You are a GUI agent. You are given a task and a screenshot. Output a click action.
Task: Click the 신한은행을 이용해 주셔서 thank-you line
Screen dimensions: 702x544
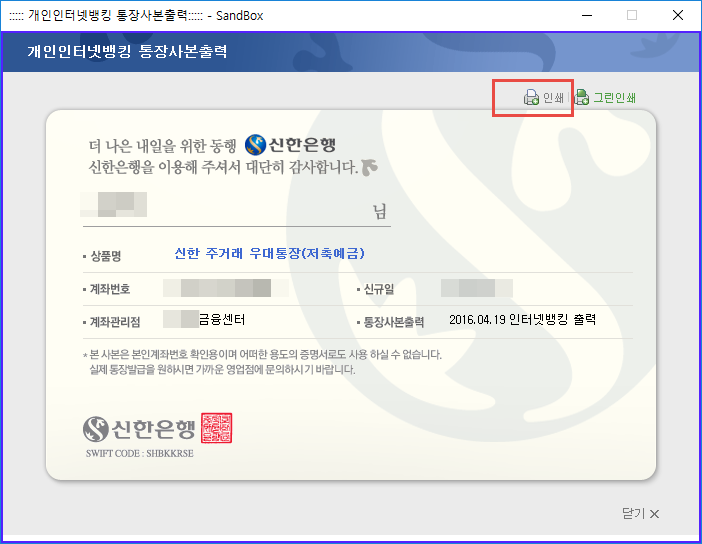[223, 167]
